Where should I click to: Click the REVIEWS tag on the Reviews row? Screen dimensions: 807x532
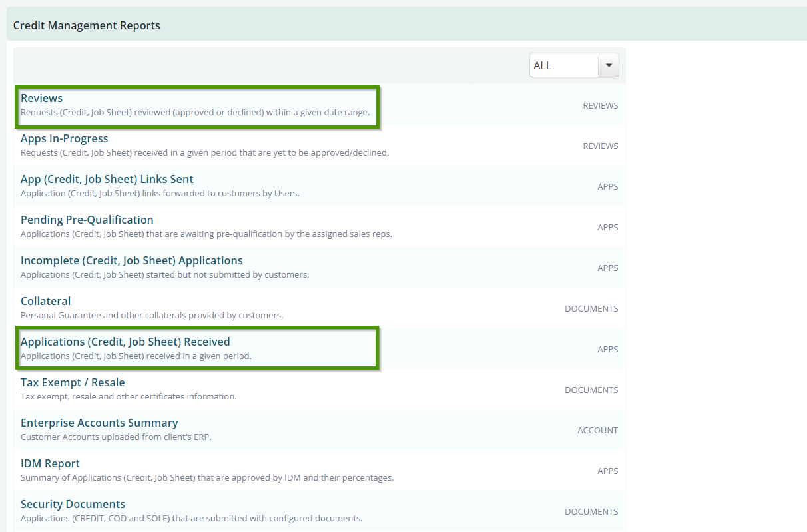point(601,105)
